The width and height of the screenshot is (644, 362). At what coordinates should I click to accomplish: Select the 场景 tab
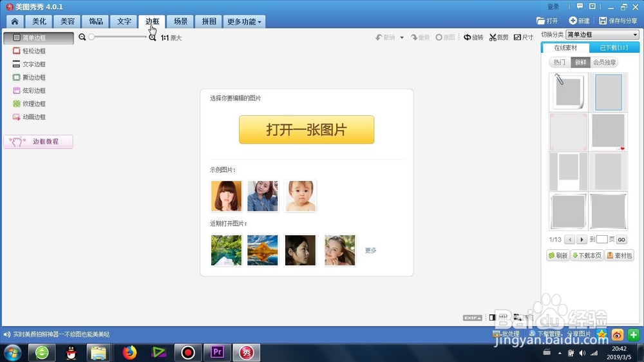click(x=181, y=21)
